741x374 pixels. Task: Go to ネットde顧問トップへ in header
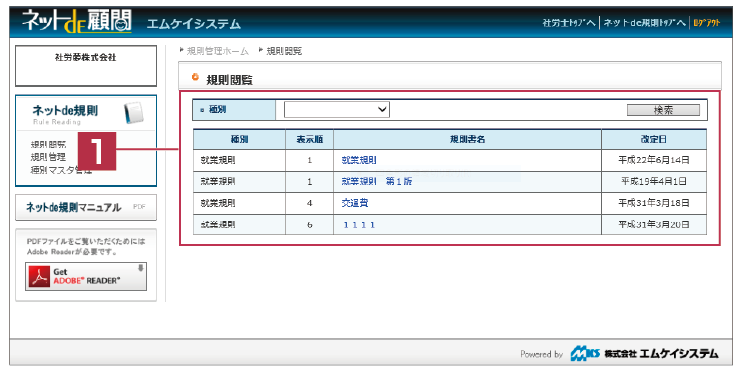click(645, 23)
